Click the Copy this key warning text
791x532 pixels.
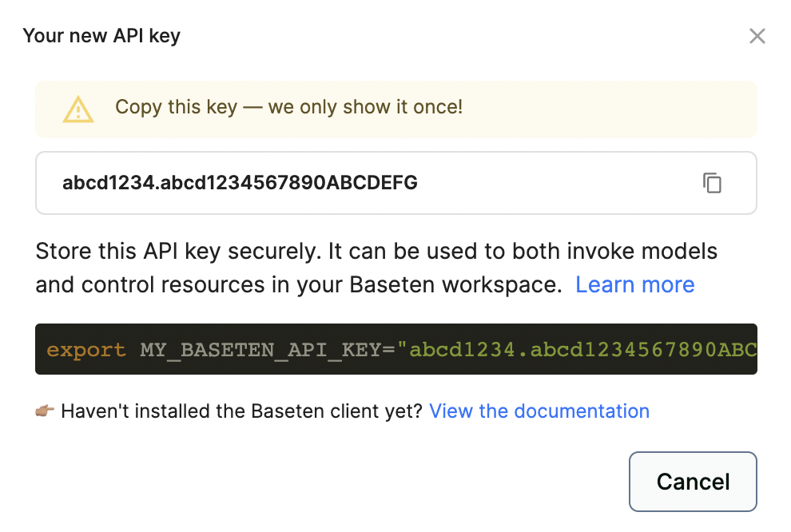176,107
